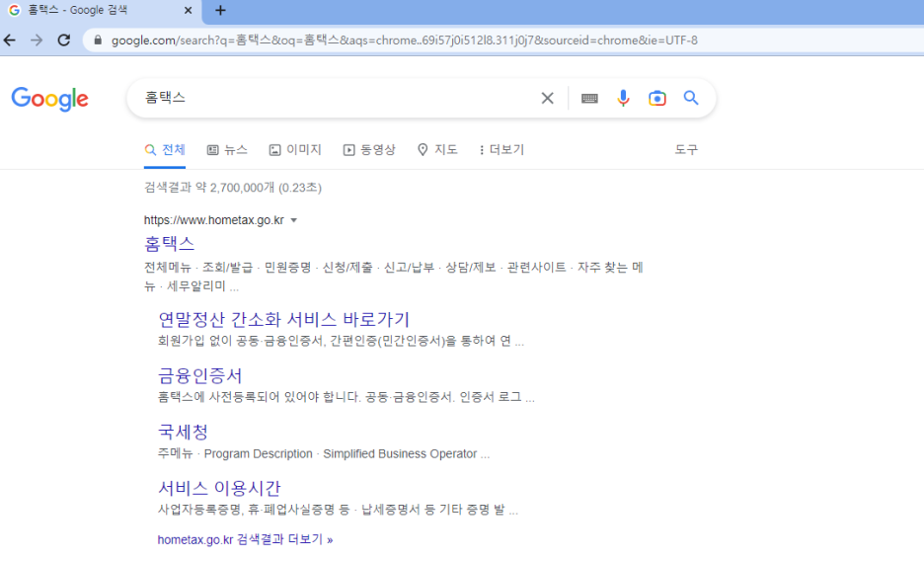Clear the search query with X icon
This screenshot has height=561, width=924.
pyautogui.click(x=548, y=98)
